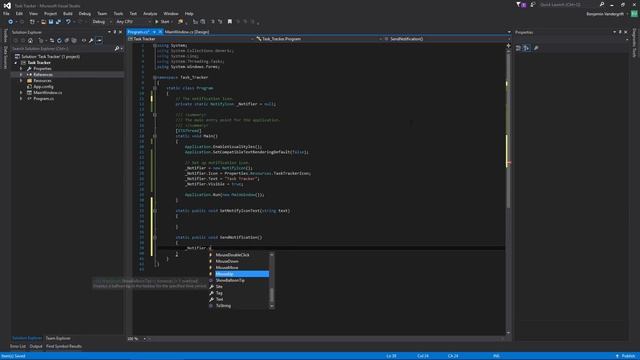Click the Benjamin Vandergrift account name
The height and width of the screenshot is (360, 640).
click(605, 14)
